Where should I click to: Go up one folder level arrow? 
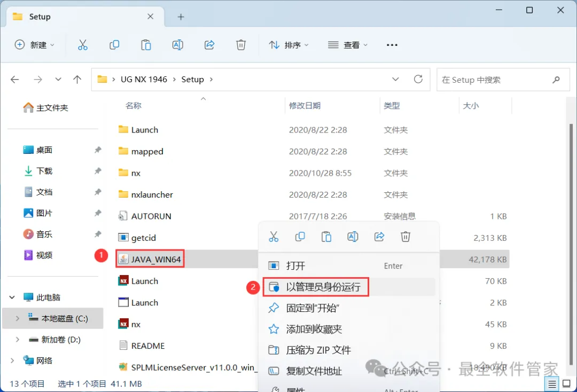pos(77,80)
